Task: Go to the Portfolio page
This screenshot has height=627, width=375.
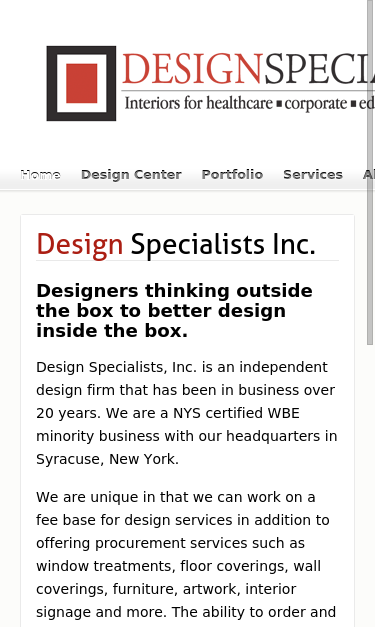Action: pos(232,175)
